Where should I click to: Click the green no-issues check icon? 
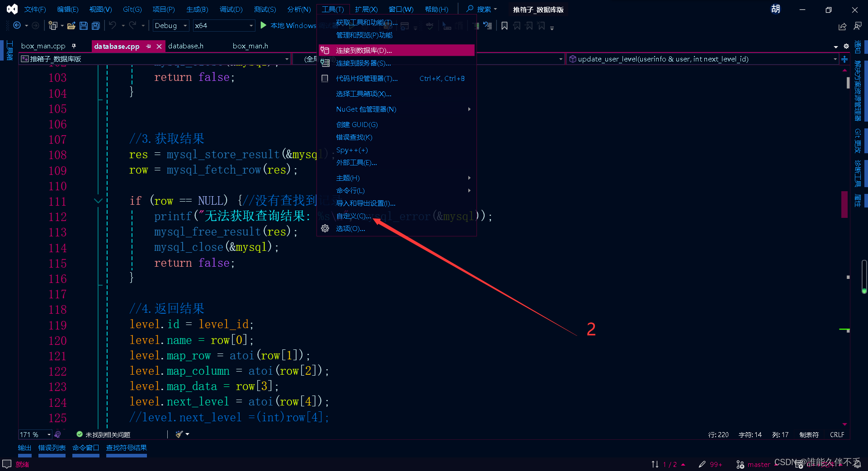coord(80,434)
